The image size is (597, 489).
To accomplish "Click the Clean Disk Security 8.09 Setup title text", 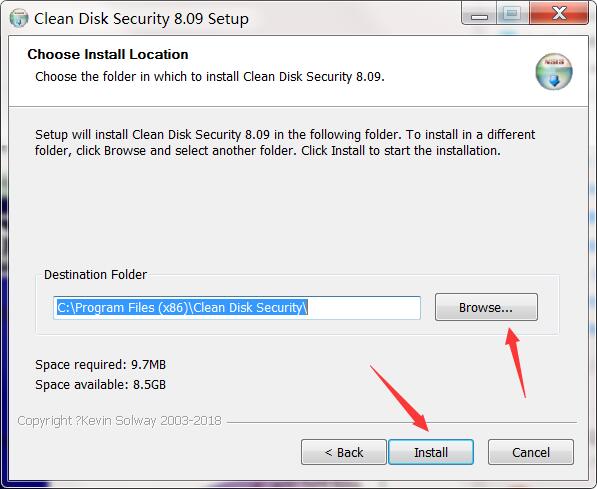I will 141,19.
